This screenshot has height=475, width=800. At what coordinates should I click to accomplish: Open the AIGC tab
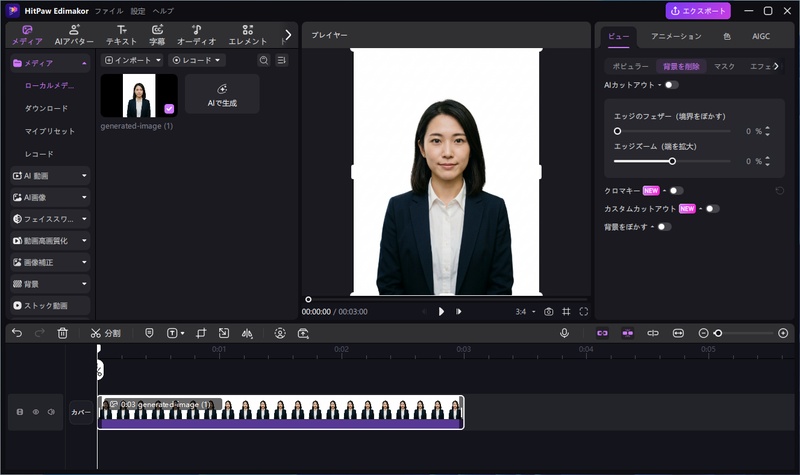click(x=761, y=36)
